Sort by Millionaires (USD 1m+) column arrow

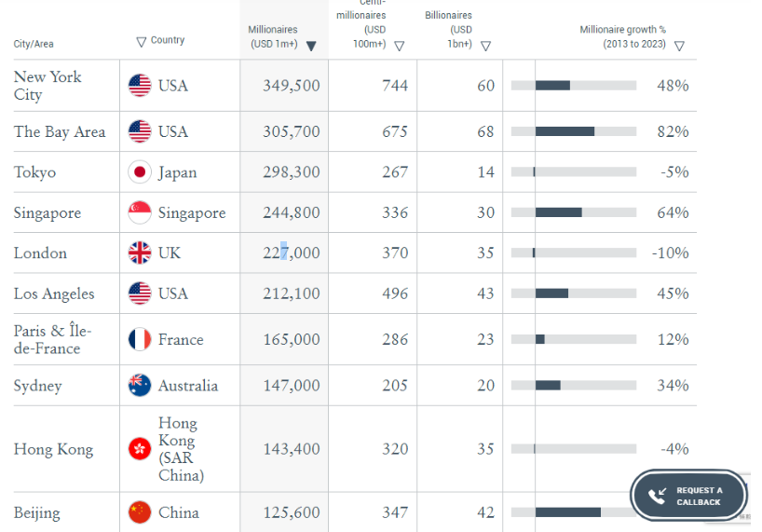click(311, 46)
